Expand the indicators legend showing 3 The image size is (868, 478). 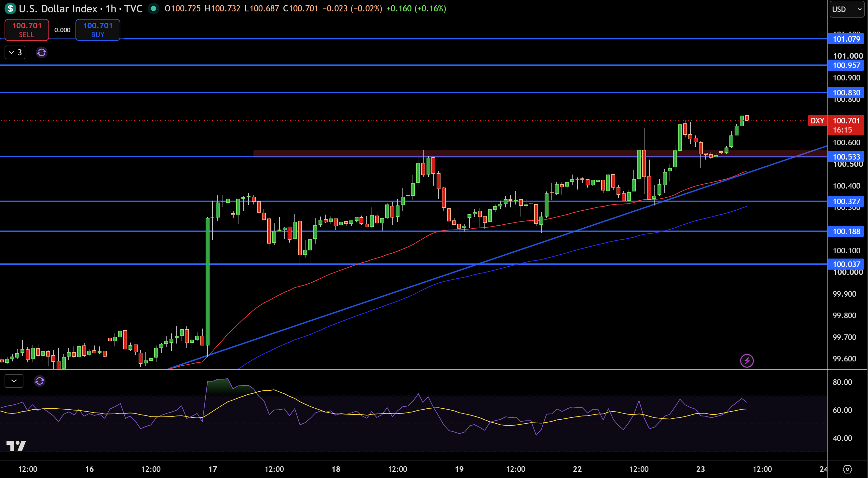click(x=15, y=53)
